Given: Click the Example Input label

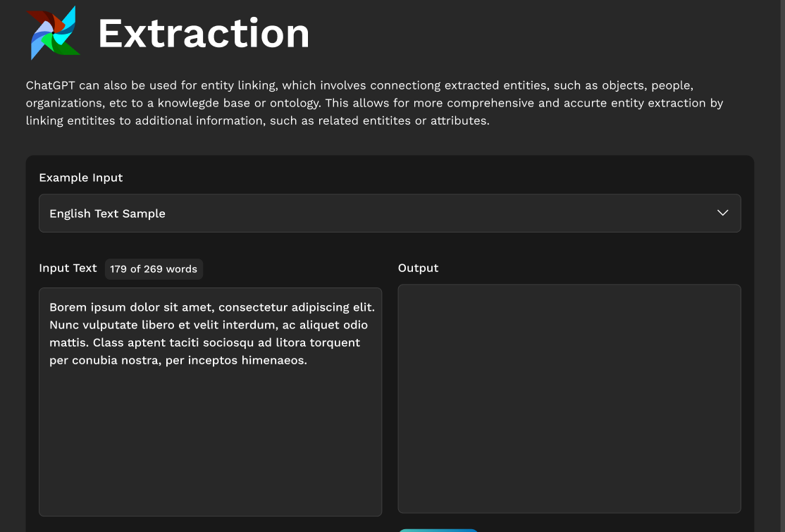Looking at the screenshot, I should 81,178.
